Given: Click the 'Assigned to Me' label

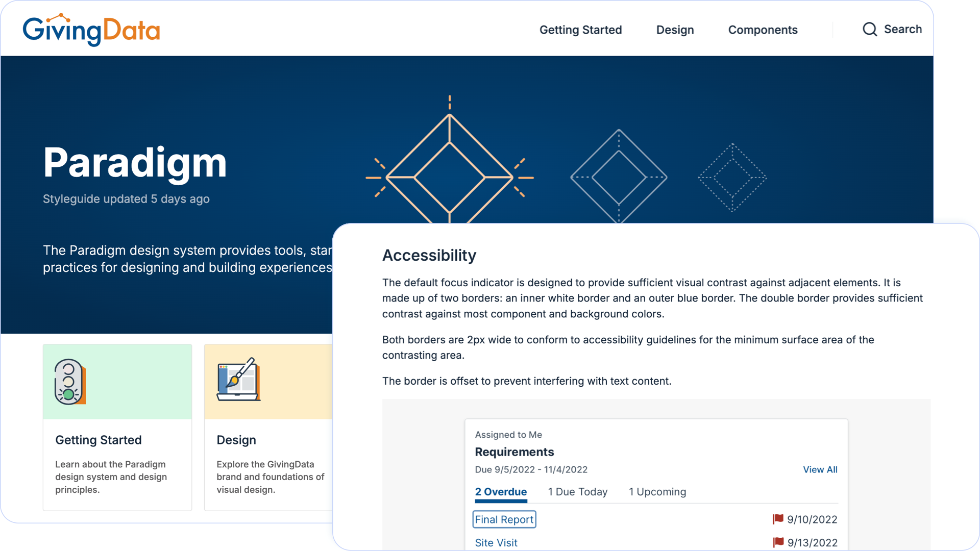Looking at the screenshot, I should click(x=508, y=435).
